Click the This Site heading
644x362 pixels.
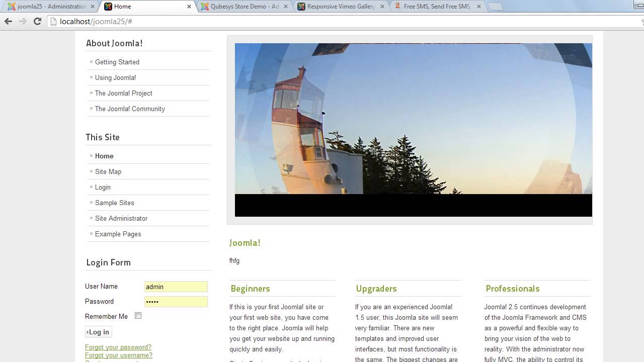click(103, 137)
